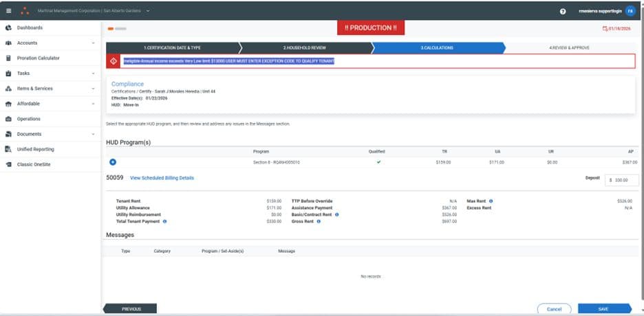The height and width of the screenshot is (316, 644).
Task: Click the PREVIOUS button
Action: pyautogui.click(x=130, y=309)
